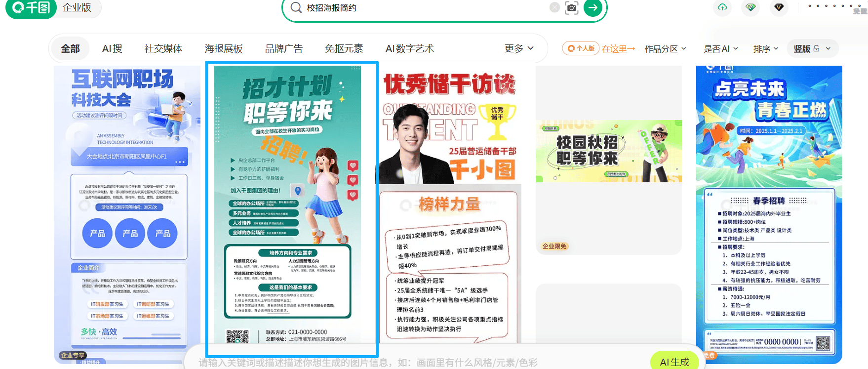Click the orange 个人版 badge button
Screen dimensions: 868x369
(581, 48)
